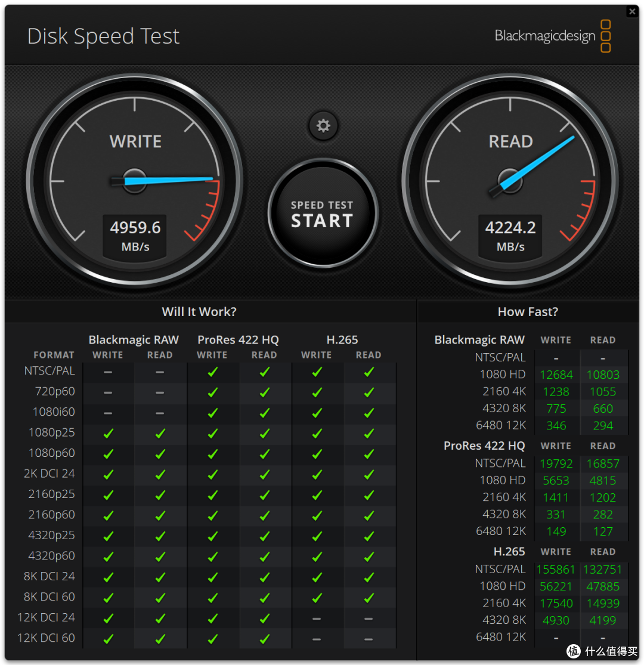Click the 8K DCI 60 format row label
Viewport: 644px width, 665px height.
(x=49, y=597)
